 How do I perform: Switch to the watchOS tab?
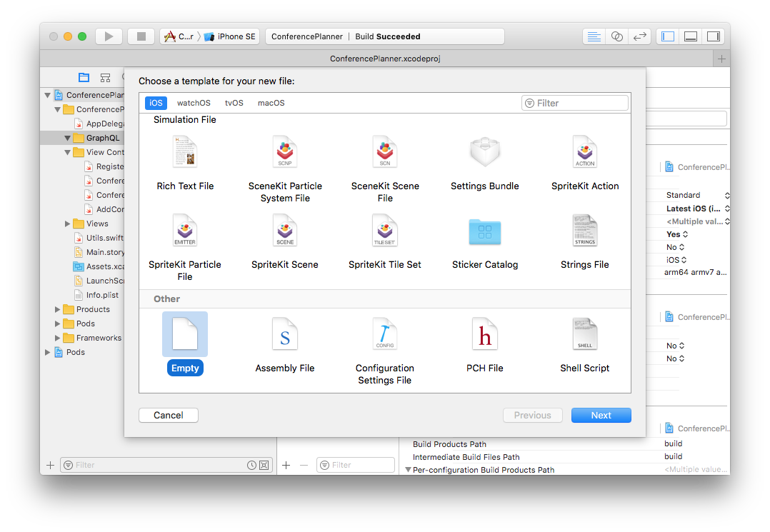pyautogui.click(x=194, y=103)
